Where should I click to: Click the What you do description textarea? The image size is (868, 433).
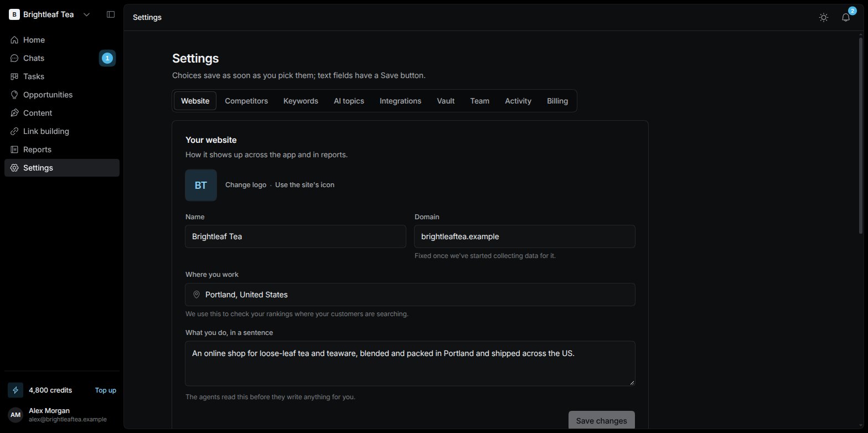point(410,364)
